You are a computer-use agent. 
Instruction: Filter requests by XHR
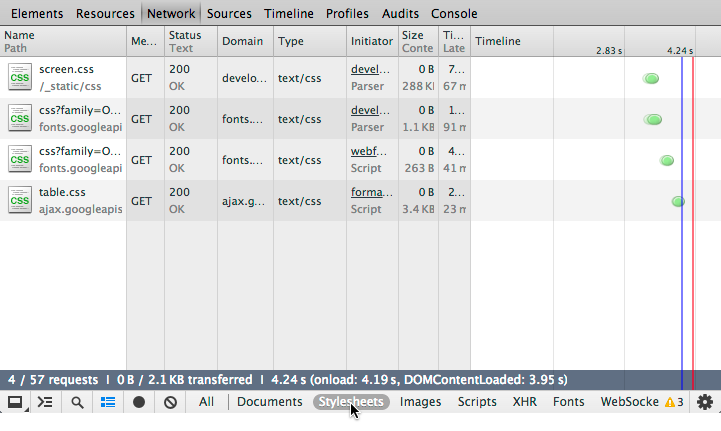point(525,402)
